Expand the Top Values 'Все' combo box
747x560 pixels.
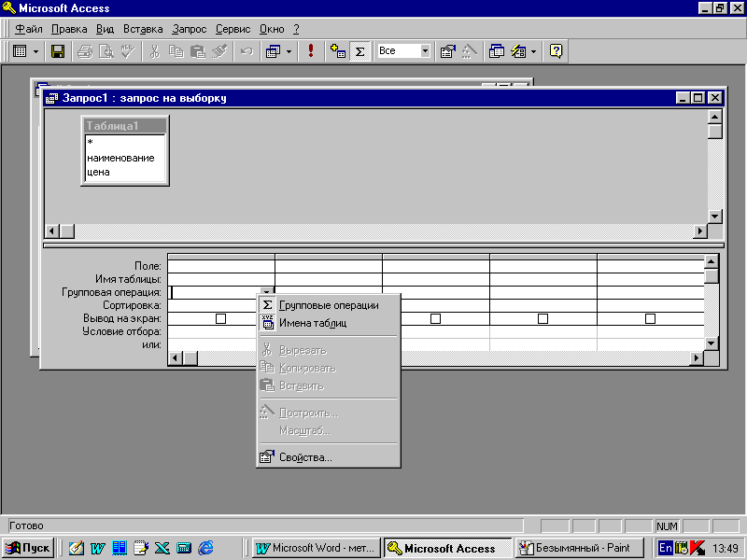[425, 51]
